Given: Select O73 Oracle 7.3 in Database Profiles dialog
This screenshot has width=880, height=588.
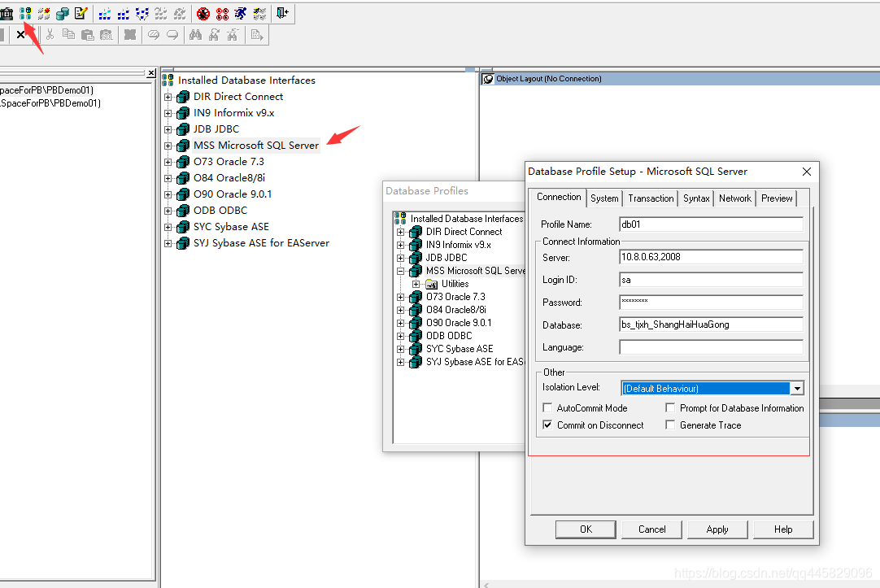Looking at the screenshot, I should [455, 297].
